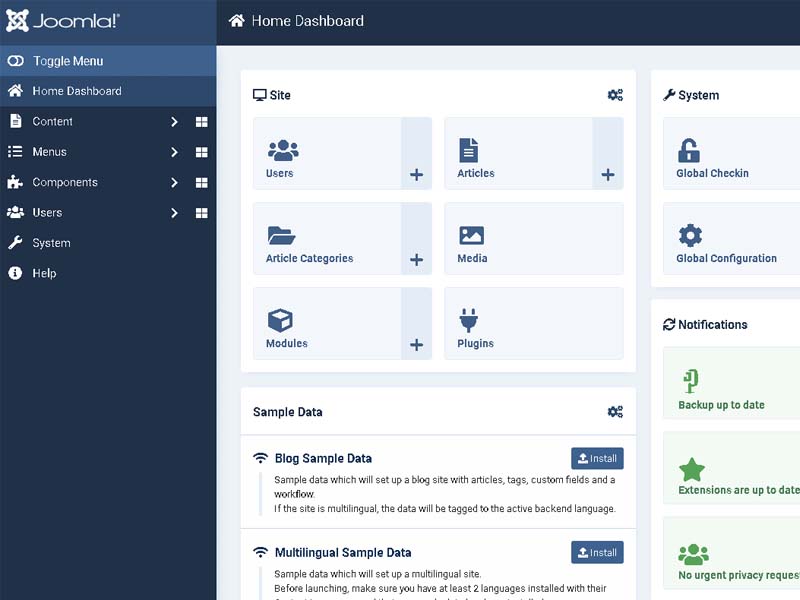
Task: Open Sample Data module settings gears
Action: point(615,412)
